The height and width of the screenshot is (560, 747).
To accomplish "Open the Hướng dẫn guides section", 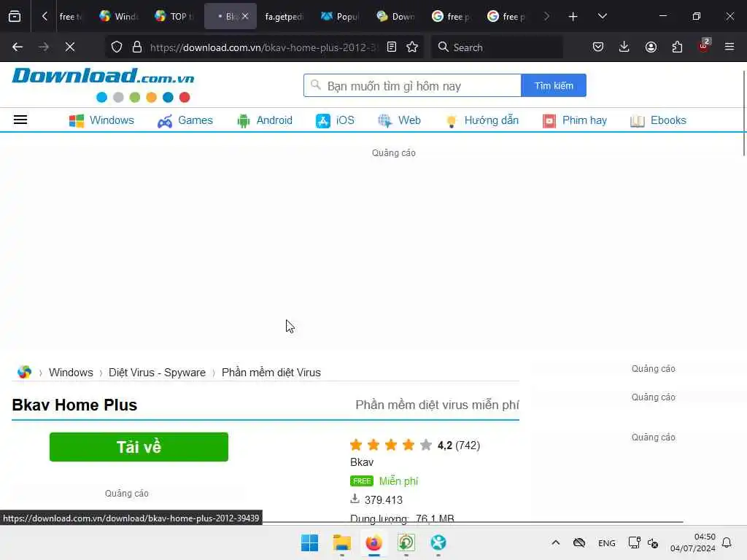I will pos(481,120).
